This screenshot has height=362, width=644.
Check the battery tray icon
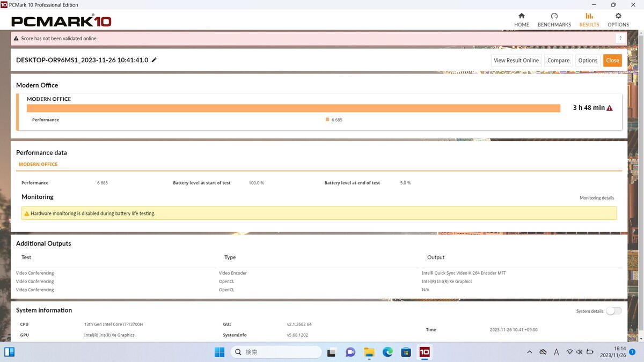point(590,352)
